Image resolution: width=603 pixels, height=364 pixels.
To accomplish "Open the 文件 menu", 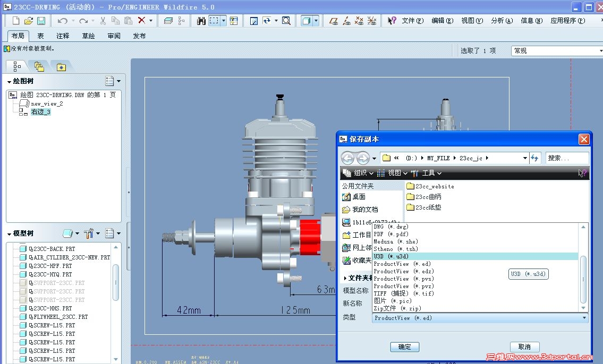I will coord(413,21).
